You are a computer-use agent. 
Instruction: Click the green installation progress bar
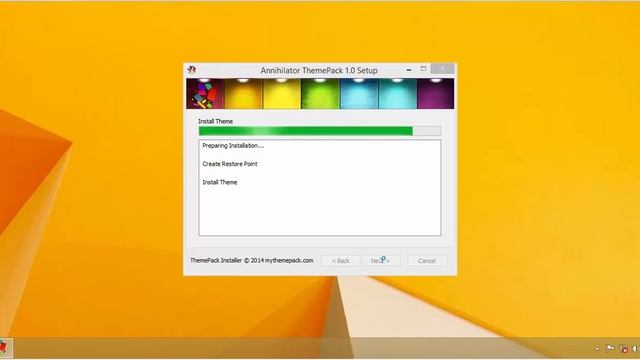point(320,131)
